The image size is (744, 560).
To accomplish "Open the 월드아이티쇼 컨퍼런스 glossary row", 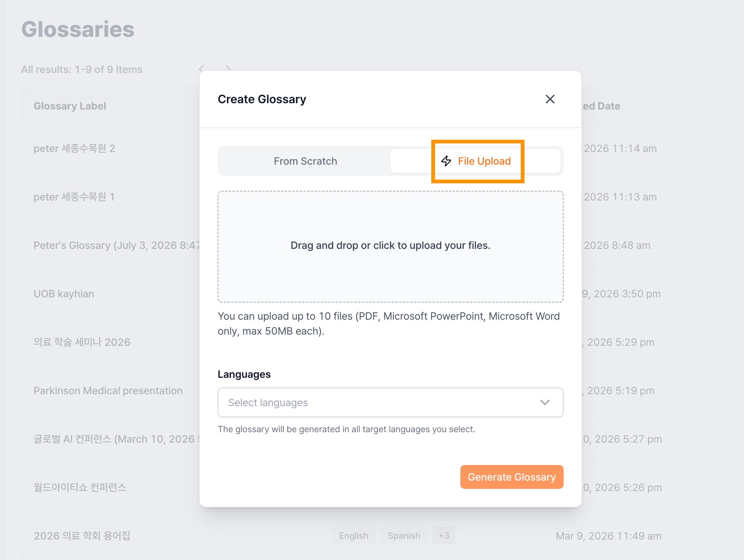I will (80, 487).
